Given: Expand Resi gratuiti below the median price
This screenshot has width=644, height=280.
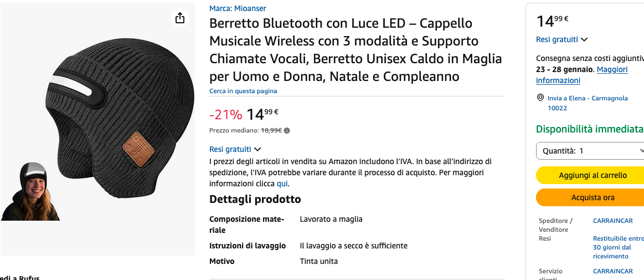Looking at the screenshot, I should click(235, 149).
